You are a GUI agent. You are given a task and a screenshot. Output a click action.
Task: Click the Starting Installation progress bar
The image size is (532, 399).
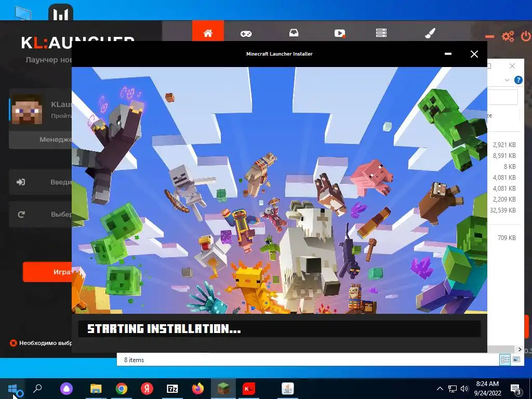click(279, 329)
